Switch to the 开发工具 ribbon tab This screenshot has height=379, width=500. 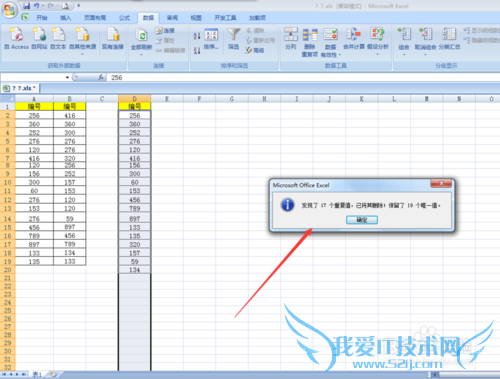click(225, 18)
